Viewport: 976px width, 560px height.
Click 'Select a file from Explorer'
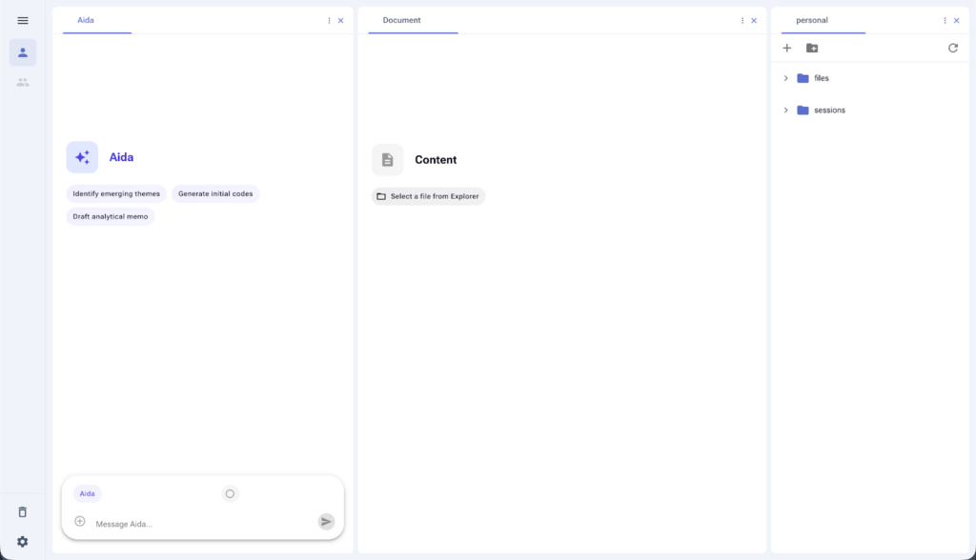[428, 196]
